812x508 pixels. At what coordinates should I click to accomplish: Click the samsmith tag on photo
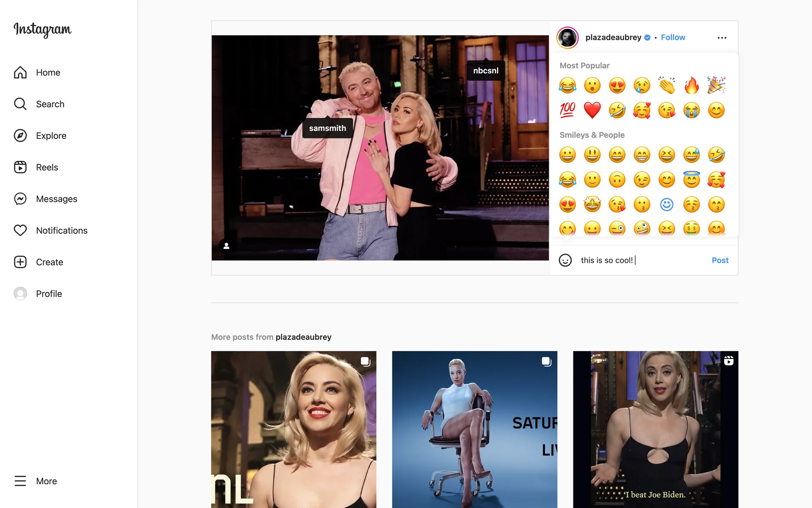click(x=327, y=128)
